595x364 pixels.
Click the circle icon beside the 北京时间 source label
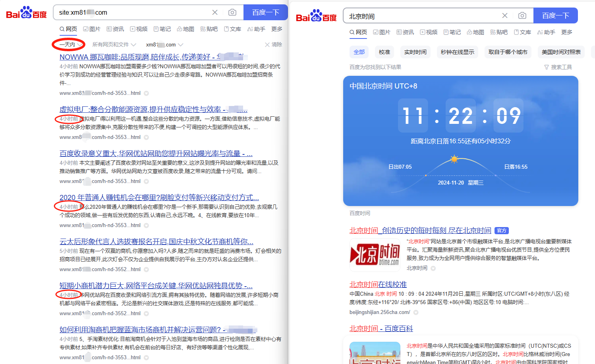tap(433, 268)
